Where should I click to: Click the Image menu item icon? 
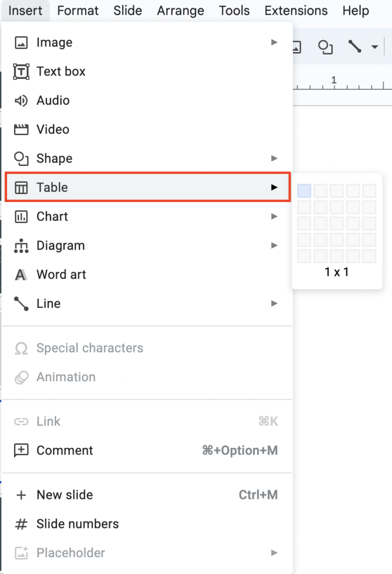[21, 42]
